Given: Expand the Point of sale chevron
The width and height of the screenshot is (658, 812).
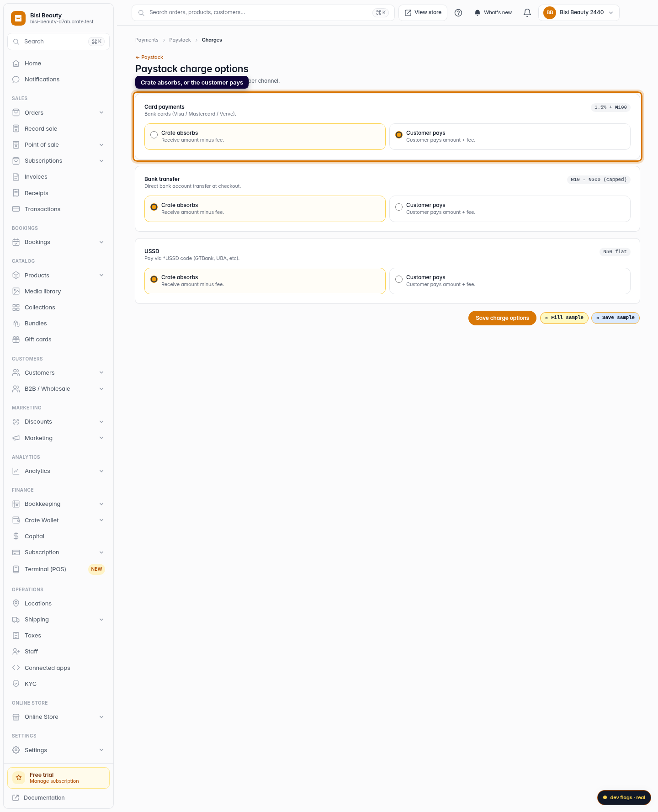Looking at the screenshot, I should pyautogui.click(x=101, y=145).
